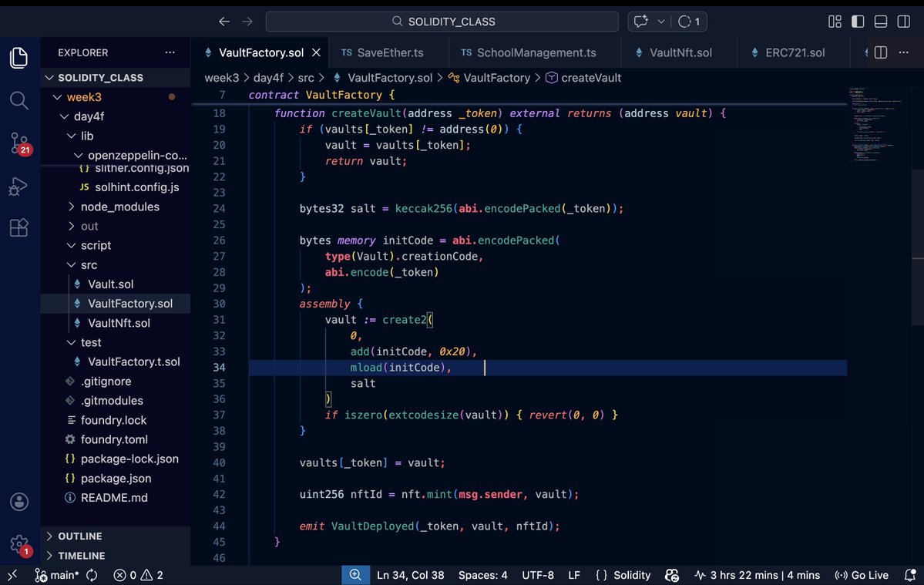Click Ln 34, Col 38 in status bar
Image resolution: width=924 pixels, height=585 pixels.
pyautogui.click(x=410, y=575)
